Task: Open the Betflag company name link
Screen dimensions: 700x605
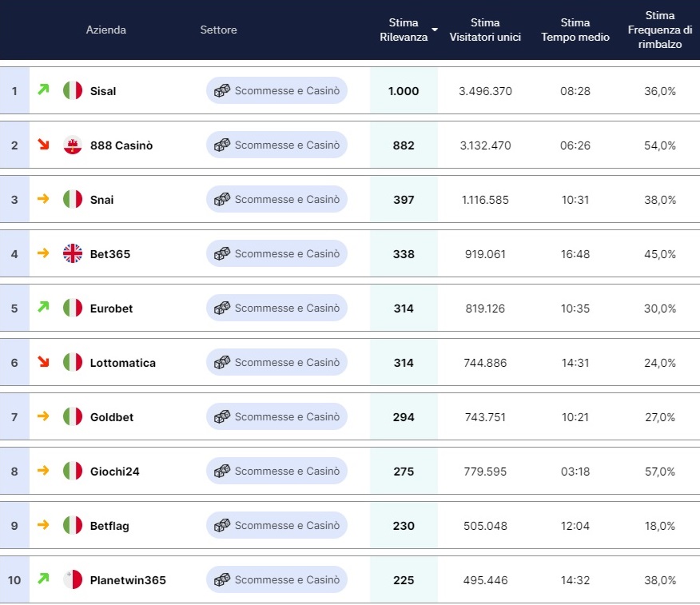Action: (109, 526)
